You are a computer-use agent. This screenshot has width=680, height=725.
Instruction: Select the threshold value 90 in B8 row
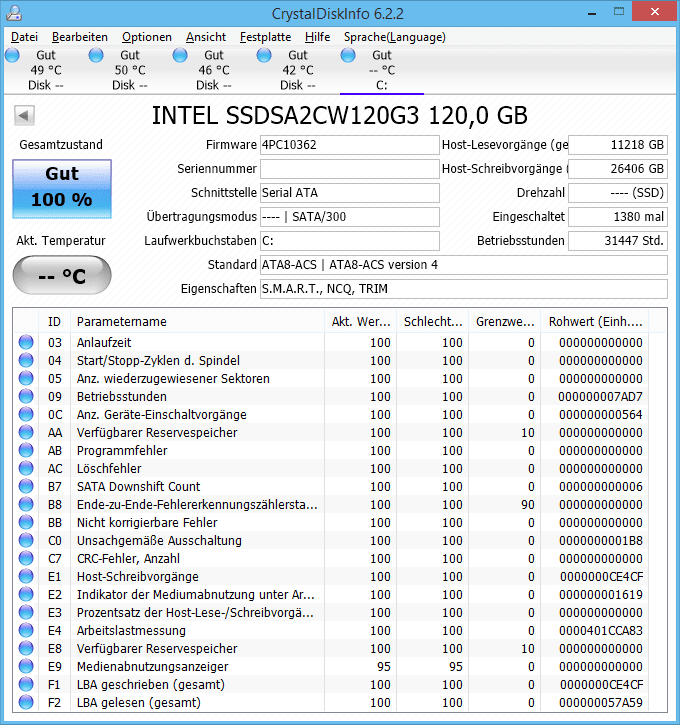click(x=527, y=504)
